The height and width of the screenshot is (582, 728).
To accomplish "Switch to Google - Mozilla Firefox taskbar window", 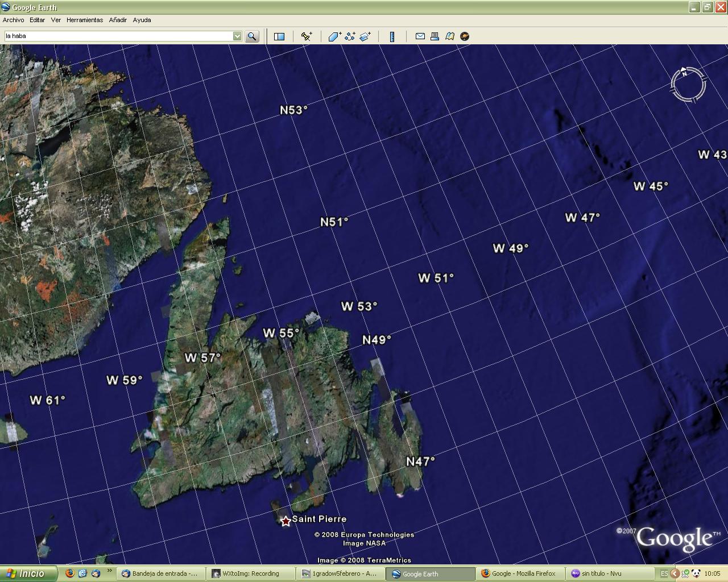I will tap(520, 573).
